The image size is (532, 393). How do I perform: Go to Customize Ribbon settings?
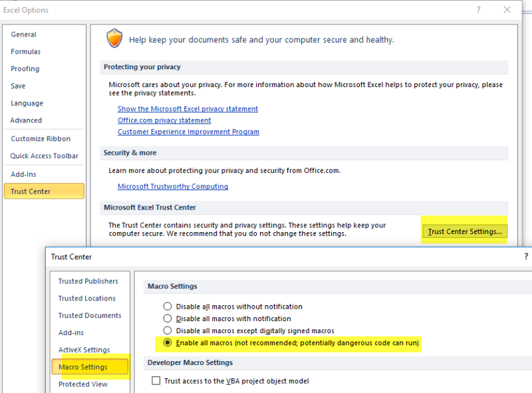(41, 139)
